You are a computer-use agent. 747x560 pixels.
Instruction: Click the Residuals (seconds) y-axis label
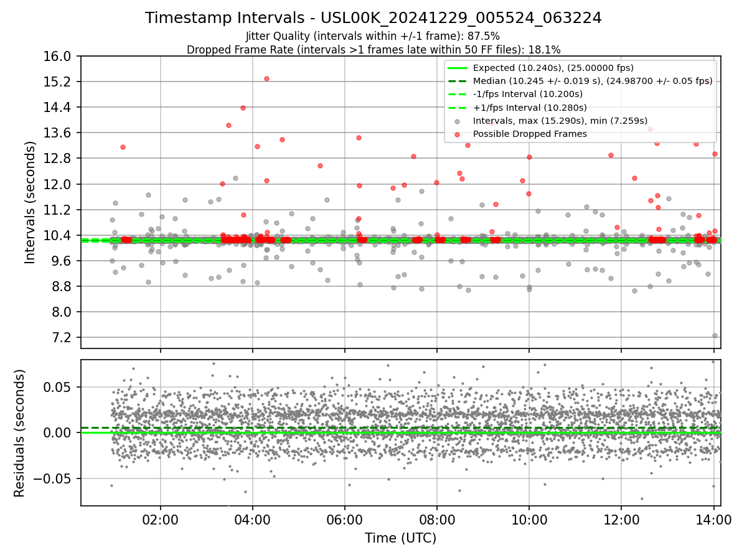pyautogui.click(x=19, y=433)
